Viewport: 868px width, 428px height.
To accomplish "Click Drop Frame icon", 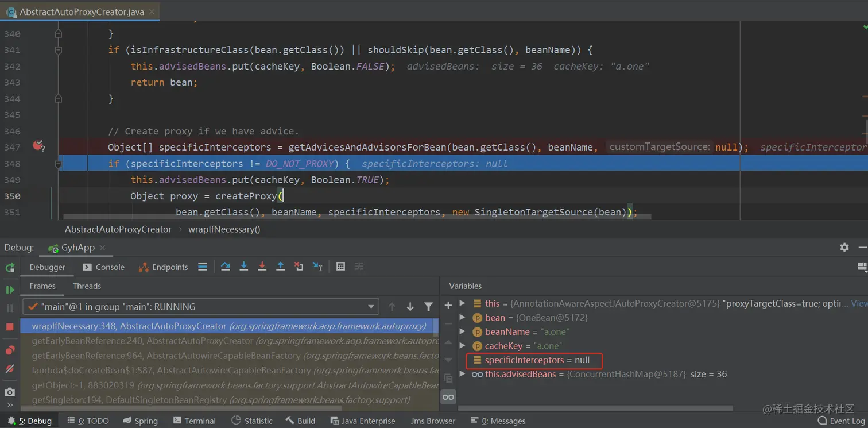I will [299, 267].
